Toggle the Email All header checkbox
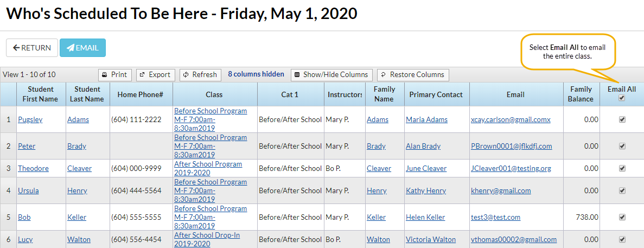 click(622, 98)
